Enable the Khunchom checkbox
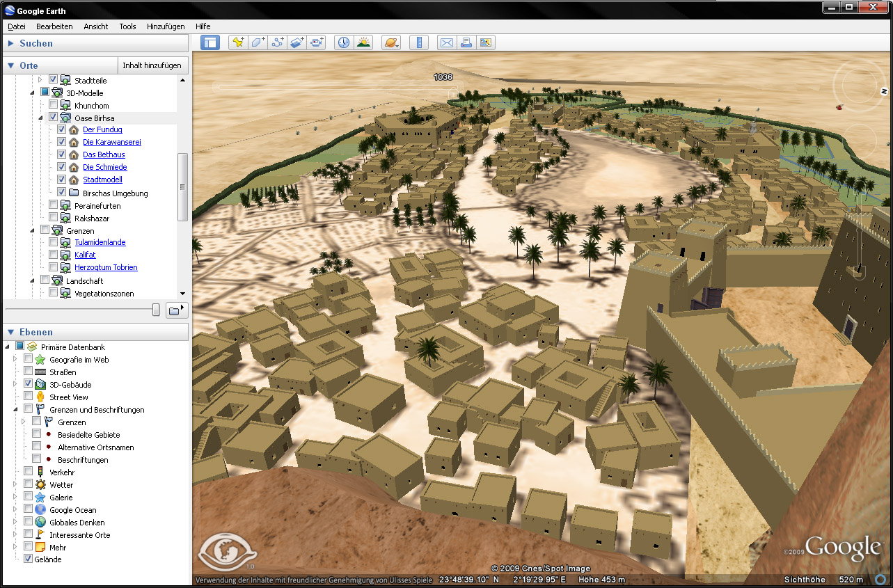This screenshot has width=893, height=588. [x=54, y=106]
